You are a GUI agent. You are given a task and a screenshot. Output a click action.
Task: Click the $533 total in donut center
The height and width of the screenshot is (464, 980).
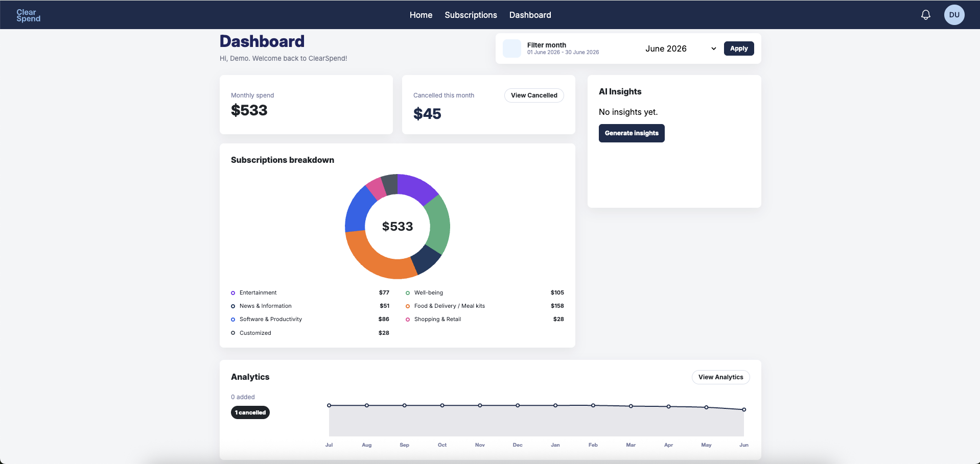tap(398, 226)
